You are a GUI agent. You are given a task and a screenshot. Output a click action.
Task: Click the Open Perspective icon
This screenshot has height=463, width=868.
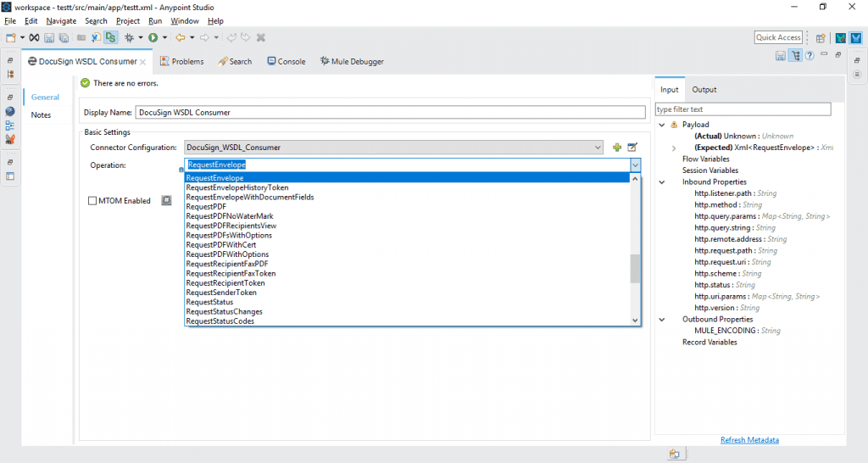coord(821,37)
